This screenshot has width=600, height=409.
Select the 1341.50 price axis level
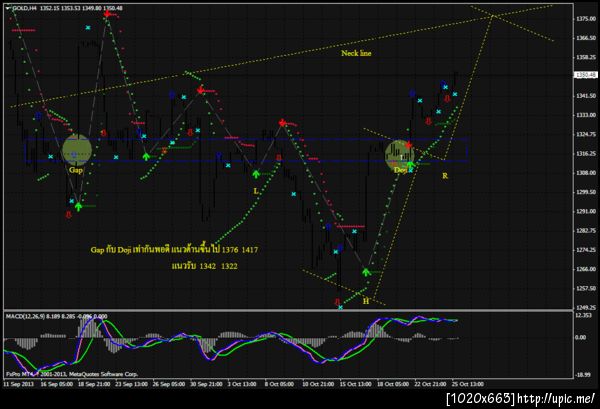586,96
